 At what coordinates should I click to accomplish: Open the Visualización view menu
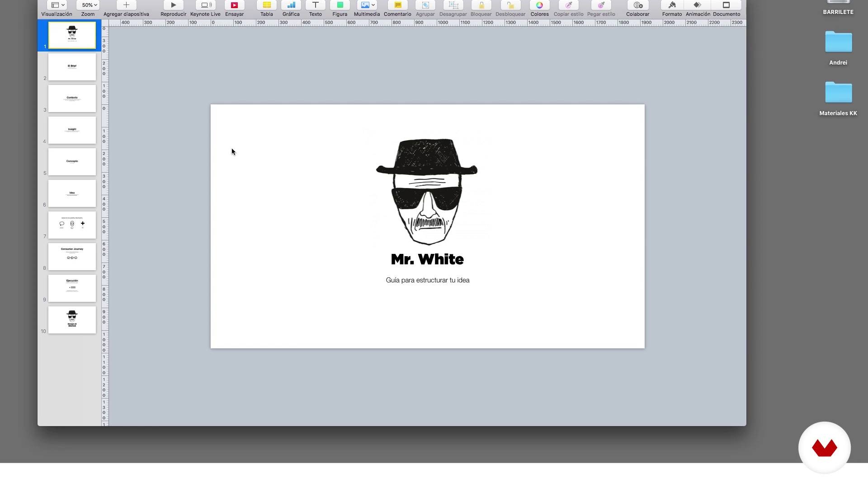pos(57,5)
